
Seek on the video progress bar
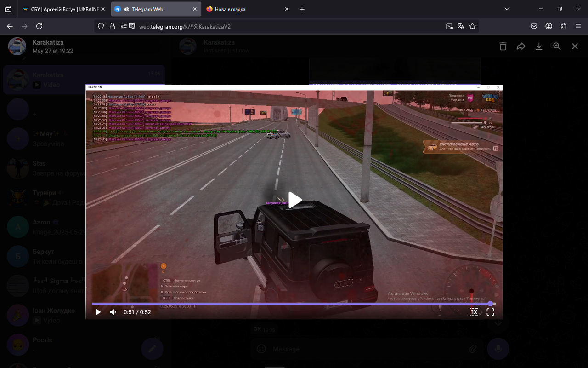[294, 304]
